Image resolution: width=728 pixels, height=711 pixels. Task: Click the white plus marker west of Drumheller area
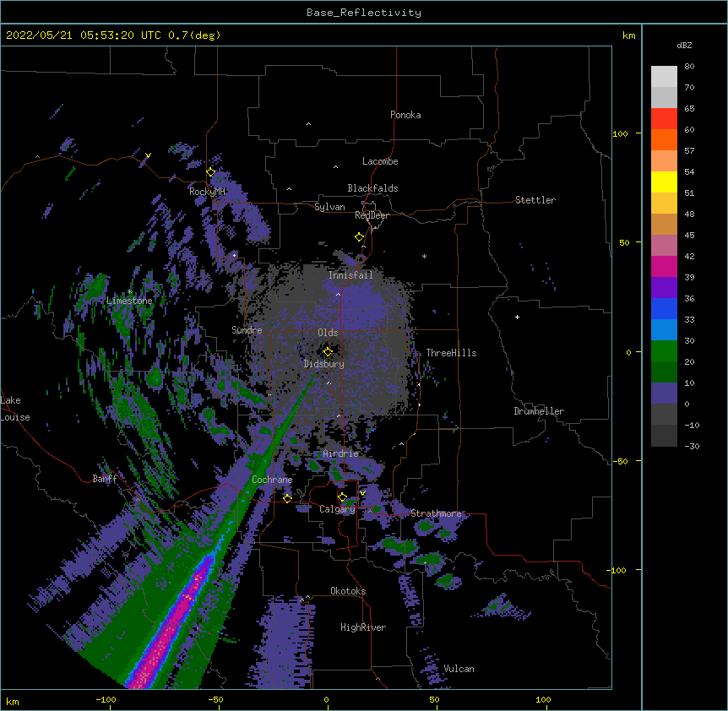(517, 317)
